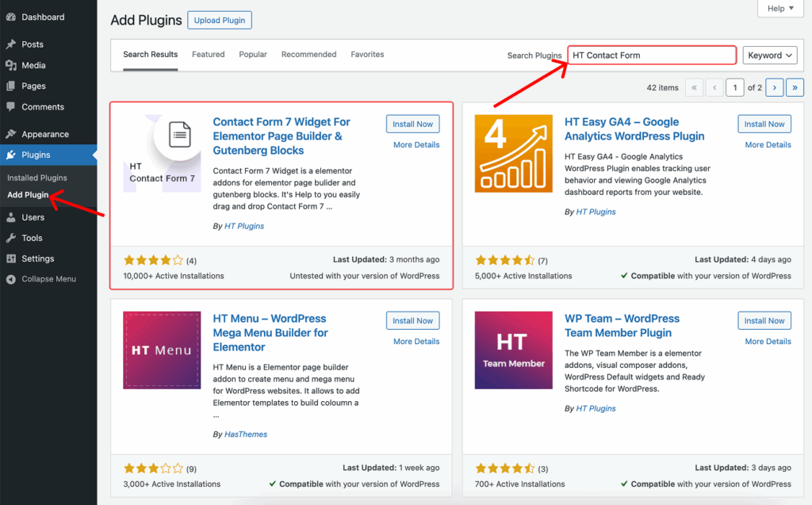Click the HT Menu plugin thumbnail
Viewport: 812px width, 505px height.
pyautogui.click(x=162, y=350)
